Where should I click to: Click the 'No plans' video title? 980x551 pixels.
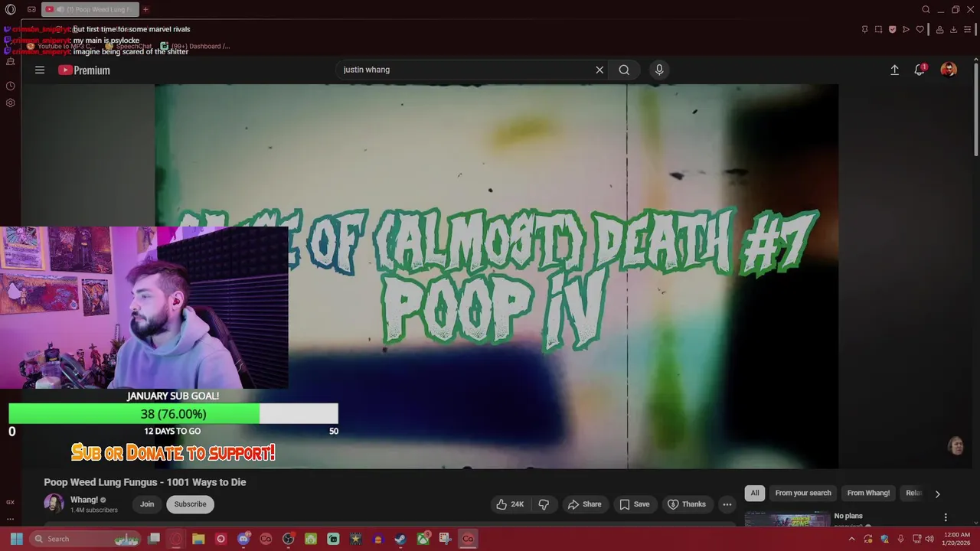click(x=848, y=516)
